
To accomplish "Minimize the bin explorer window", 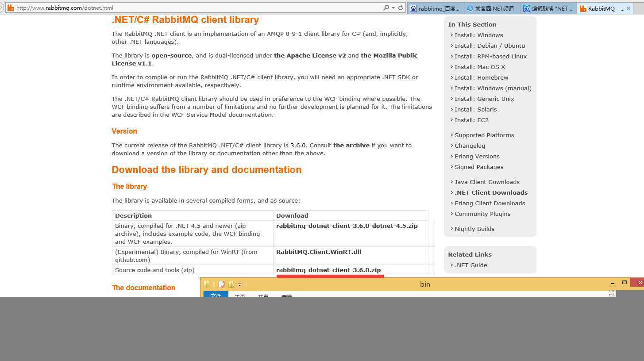I will click(613, 284).
